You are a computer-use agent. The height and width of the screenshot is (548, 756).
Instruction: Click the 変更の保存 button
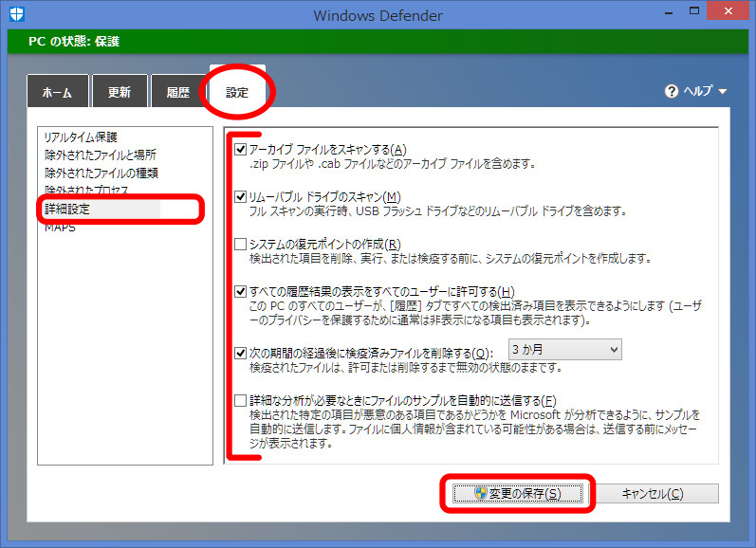[518, 494]
